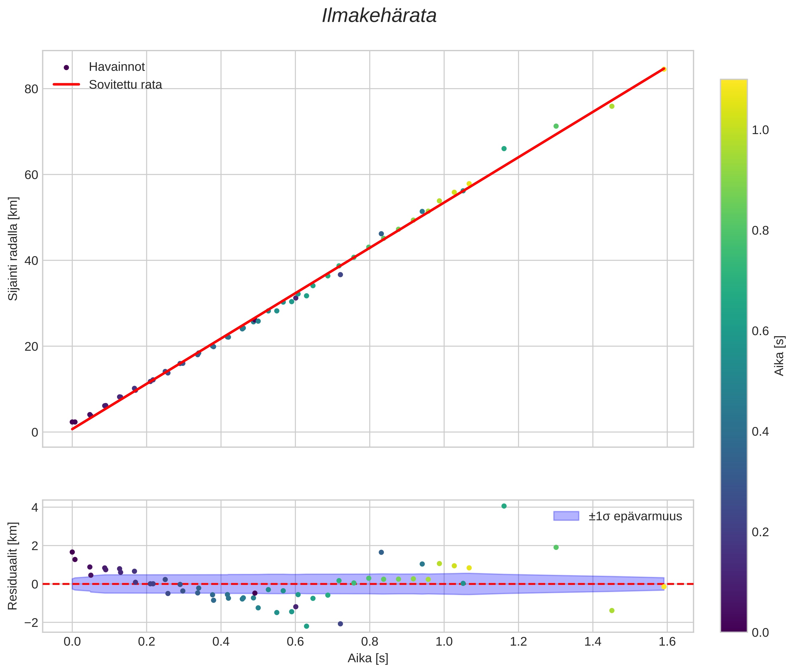Click the ±1σ epävarmuus legend text
This screenshot has height=672, width=793.
(635, 517)
